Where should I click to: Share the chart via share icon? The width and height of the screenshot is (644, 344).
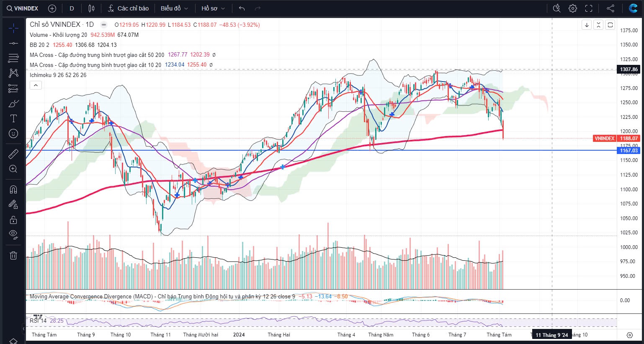tap(611, 8)
